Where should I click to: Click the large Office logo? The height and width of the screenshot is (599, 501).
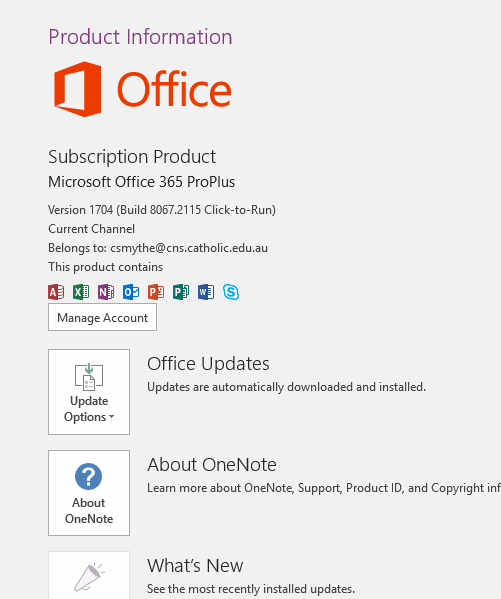click(x=143, y=89)
